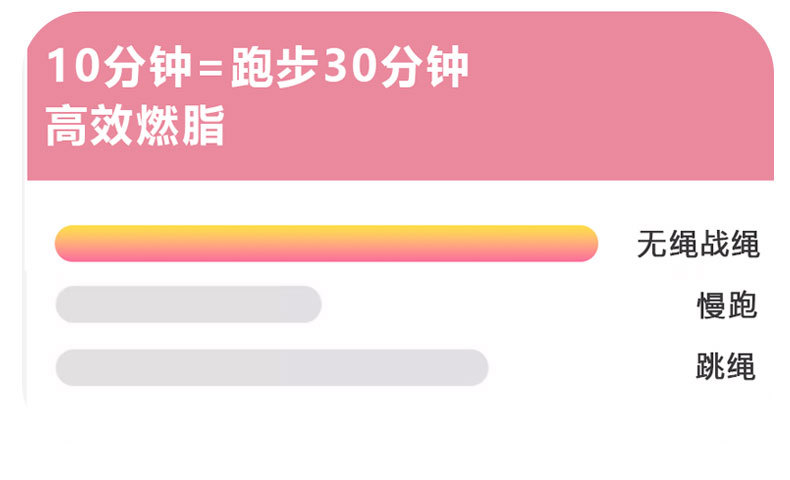The image size is (790, 480).
Task: Click the 无绳 characters of the top label
Action: click(666, 244)
